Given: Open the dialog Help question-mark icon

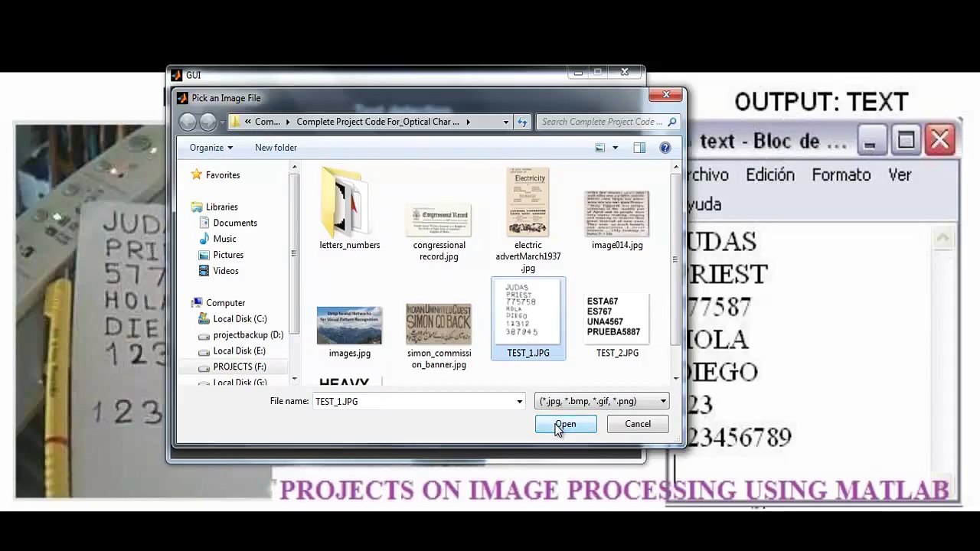Looking at the screenshot, I should point(665,148).
